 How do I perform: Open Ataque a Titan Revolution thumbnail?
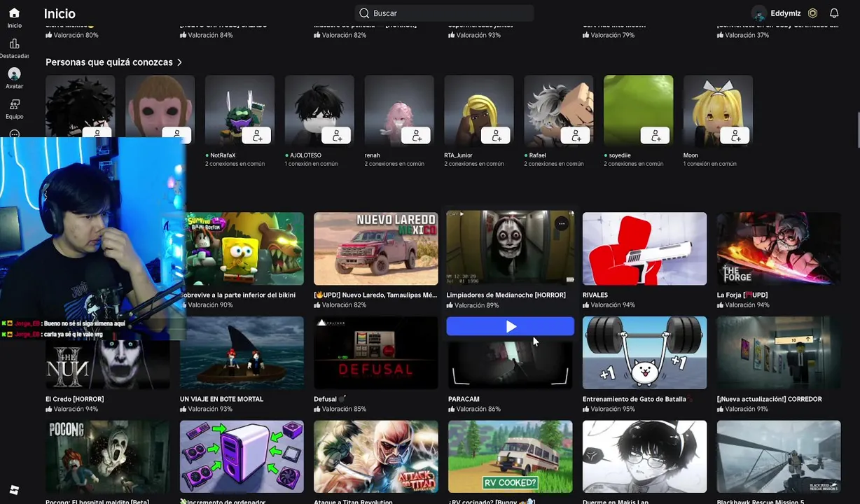click(376, 456)
